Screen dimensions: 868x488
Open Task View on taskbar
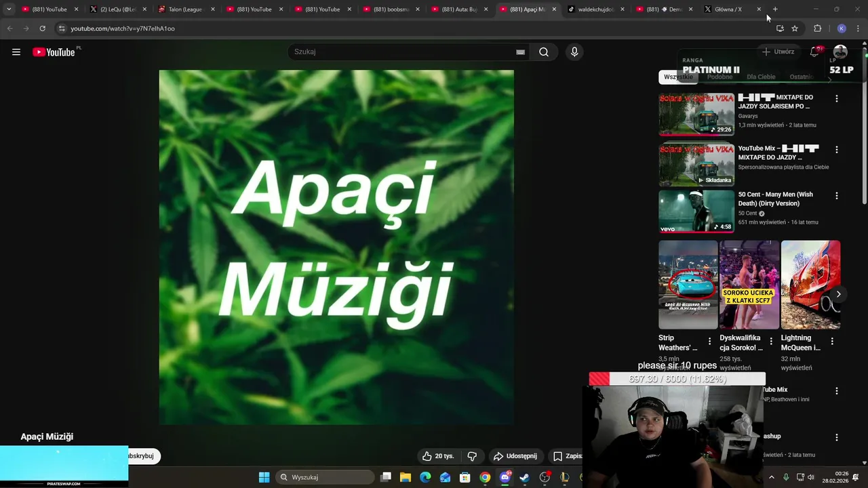[386, 477]
